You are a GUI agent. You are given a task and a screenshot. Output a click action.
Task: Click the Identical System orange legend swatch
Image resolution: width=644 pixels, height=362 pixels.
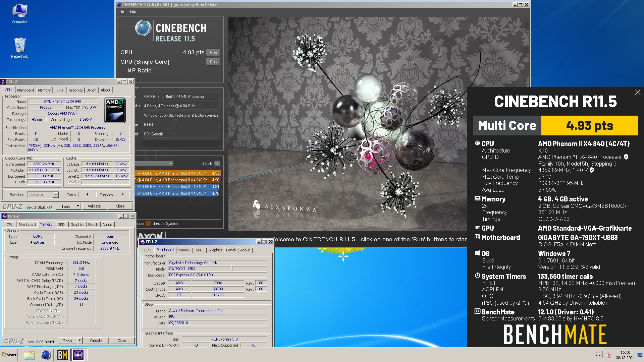click(x=148, y=224)
